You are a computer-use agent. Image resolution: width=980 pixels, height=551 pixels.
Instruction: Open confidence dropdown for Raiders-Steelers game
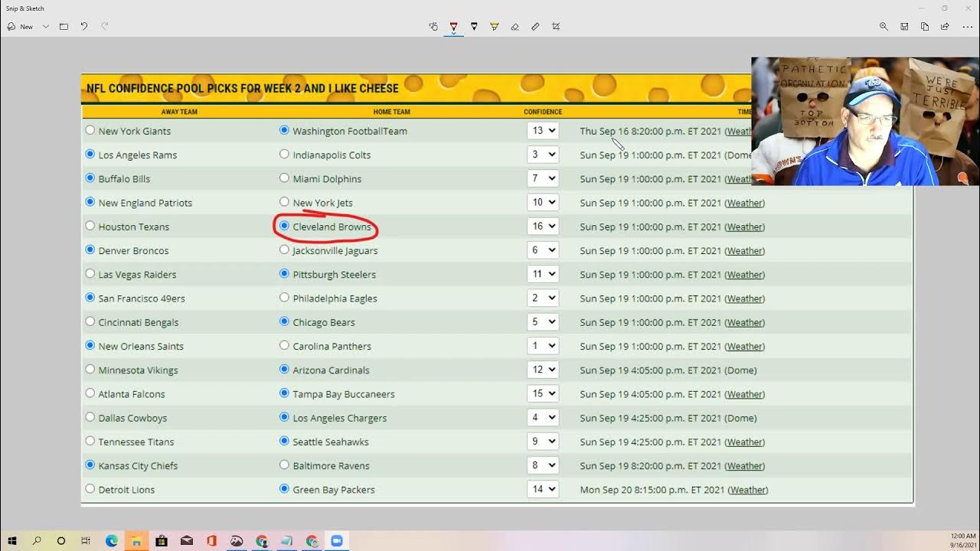[x=543, y=274]
